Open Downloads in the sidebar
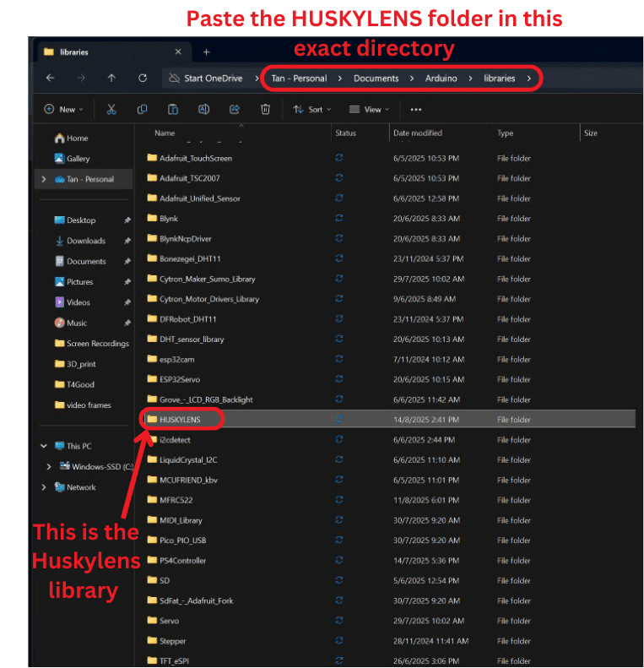Viewport: 644px width, 668px height. (86, 241)
